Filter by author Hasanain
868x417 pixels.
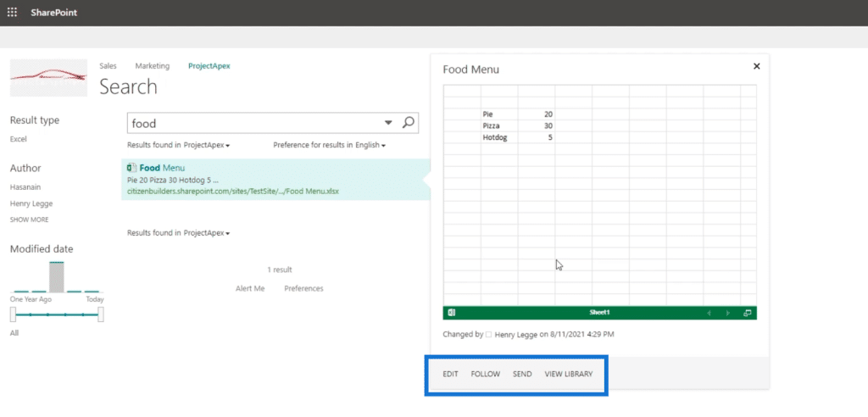tap(25, 187)
